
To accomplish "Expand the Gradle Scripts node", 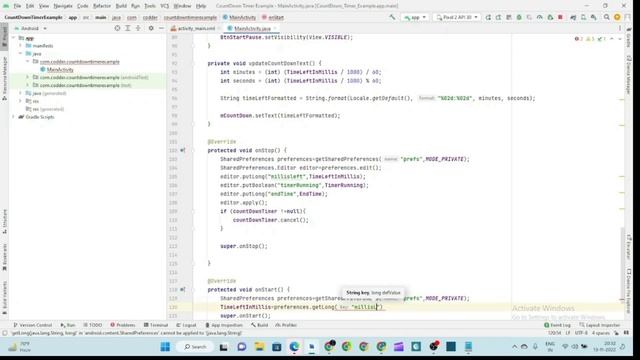I will [x=14, y=117].
